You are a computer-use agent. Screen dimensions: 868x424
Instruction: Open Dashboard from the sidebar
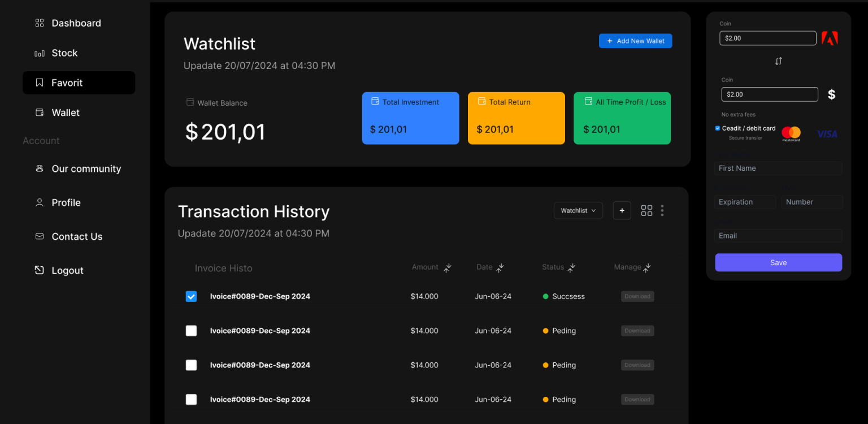pos(76,23)
